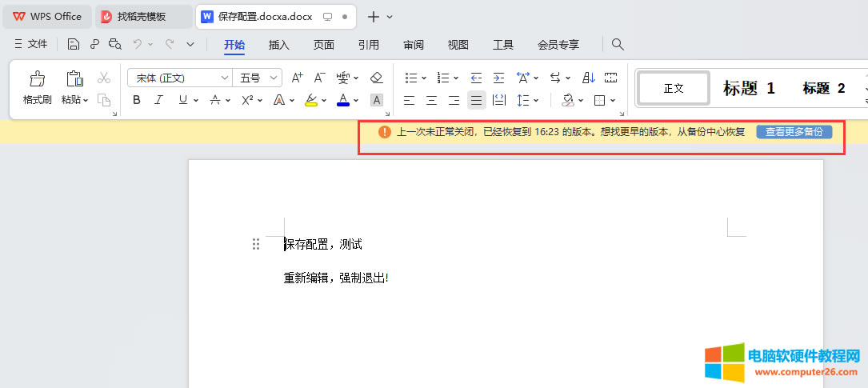Select the 标题 1 style thumbnail
The width and height of the screenshot is (868, 388).
(x=749, y=88)
